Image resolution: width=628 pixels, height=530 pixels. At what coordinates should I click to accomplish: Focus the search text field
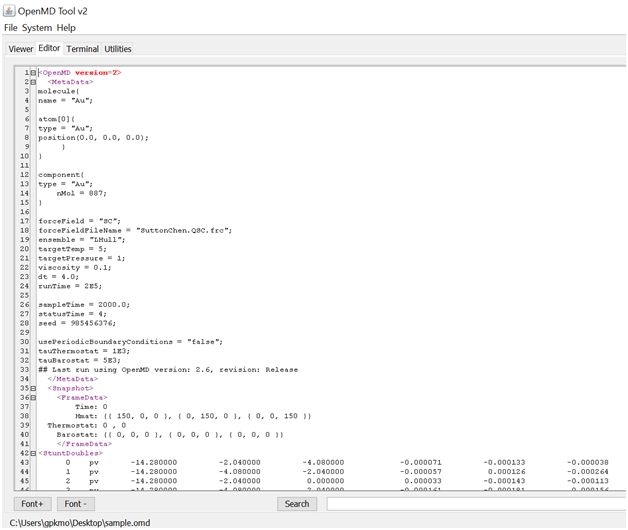tap(477, 504)
